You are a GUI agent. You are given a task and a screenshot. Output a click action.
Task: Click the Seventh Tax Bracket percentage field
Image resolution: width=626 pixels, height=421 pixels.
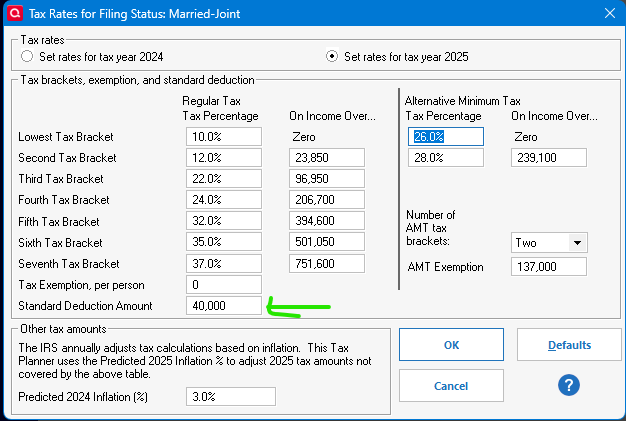[x=224, y=263]
